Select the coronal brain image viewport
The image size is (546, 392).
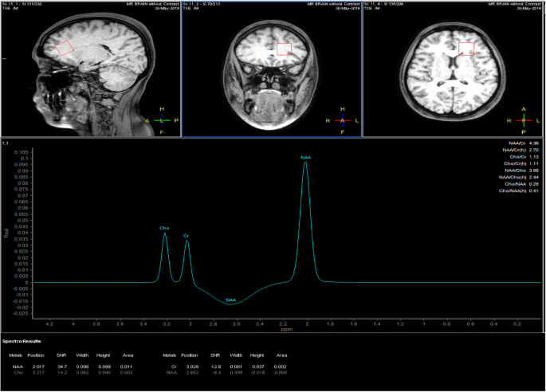[x=272, y=69]
